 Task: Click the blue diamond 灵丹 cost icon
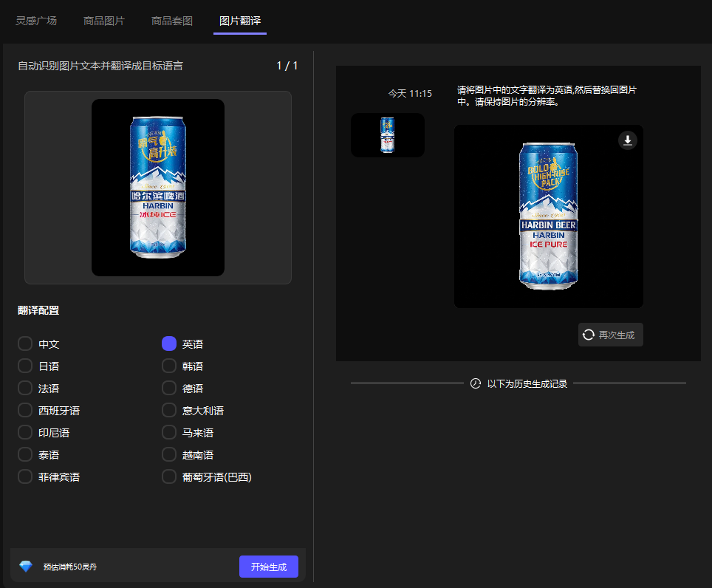(x=27, y=566)
